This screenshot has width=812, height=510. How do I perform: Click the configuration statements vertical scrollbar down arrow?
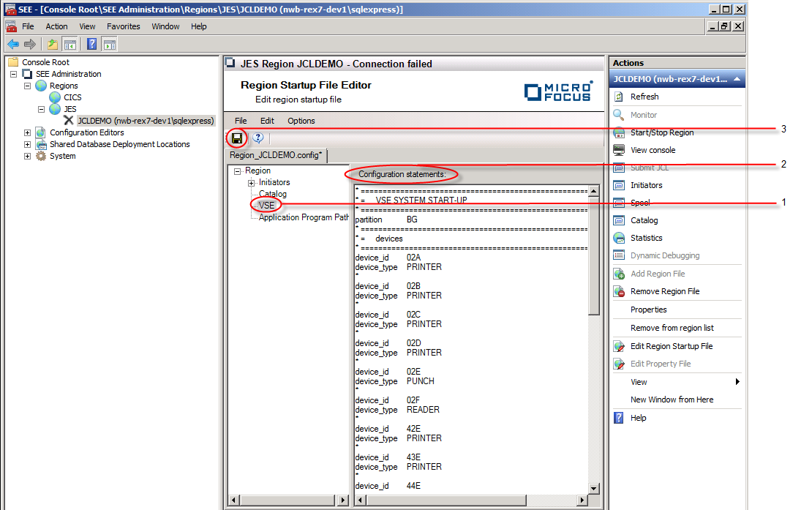594,489
